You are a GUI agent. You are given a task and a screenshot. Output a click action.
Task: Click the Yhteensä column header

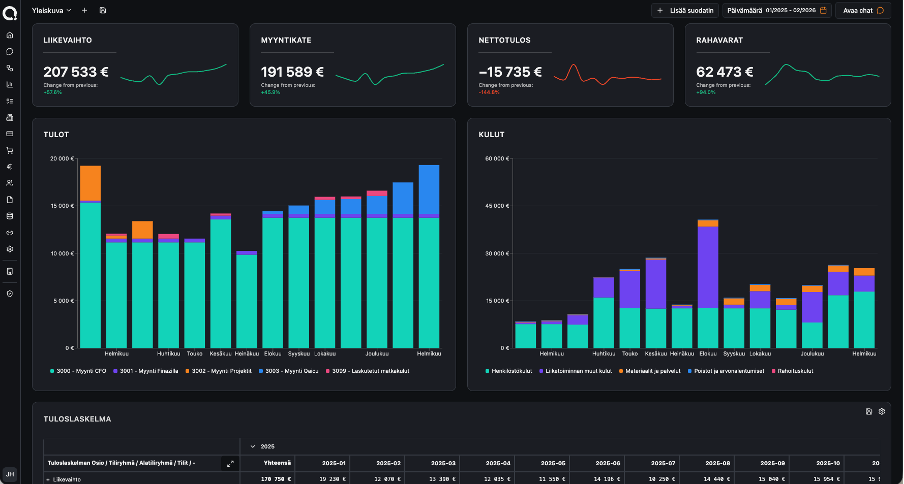point(276,463)
